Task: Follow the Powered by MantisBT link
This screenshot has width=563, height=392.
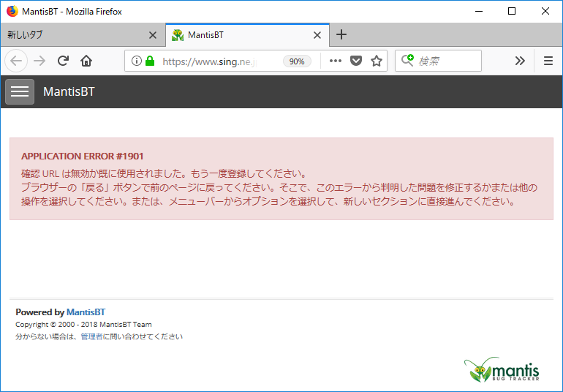Action: pyautogui.click(x=86, y=312)
